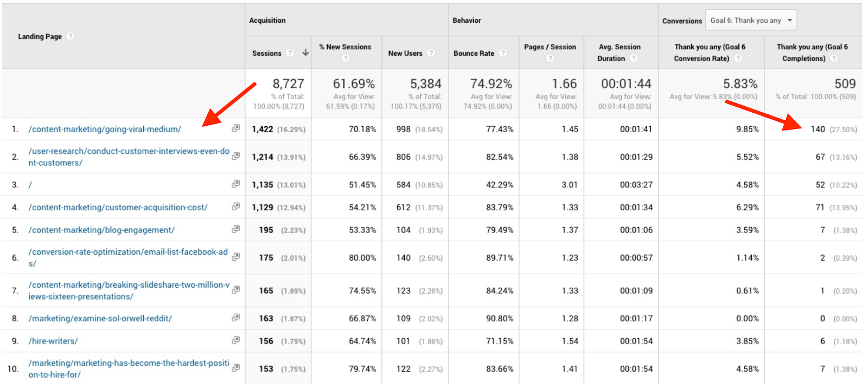Select the Acquisition group header

pos(267,20)
